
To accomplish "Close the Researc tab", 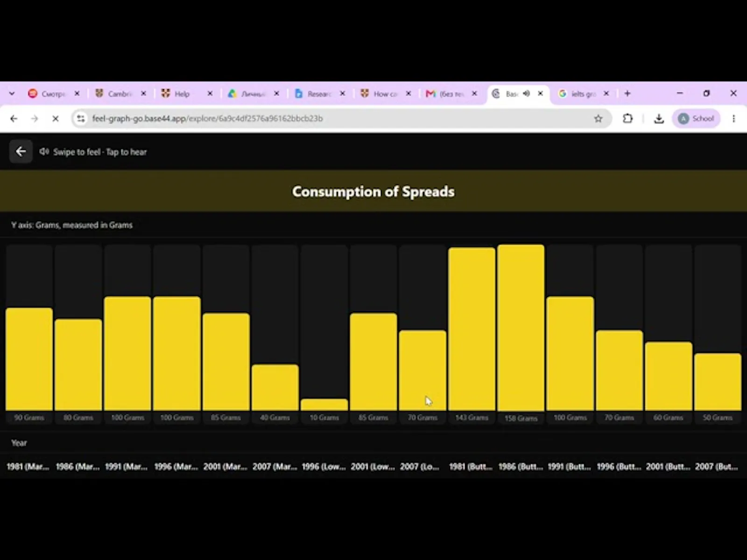I will (342, 93).
